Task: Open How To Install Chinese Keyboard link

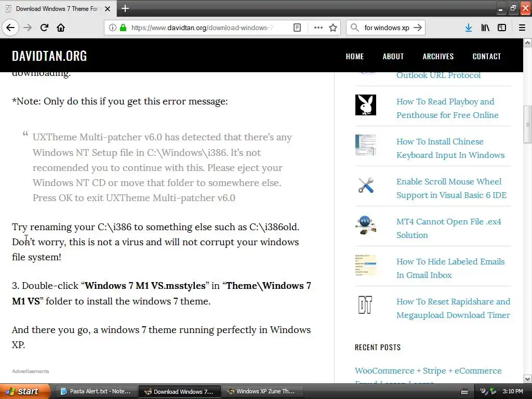Action: click(x=450, y=148)
